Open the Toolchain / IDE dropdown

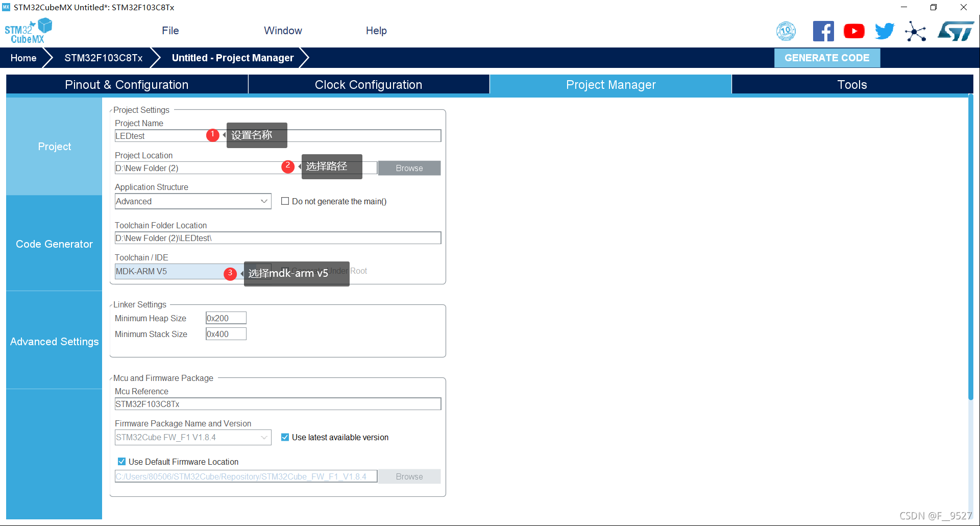click(x=193, y=271)
